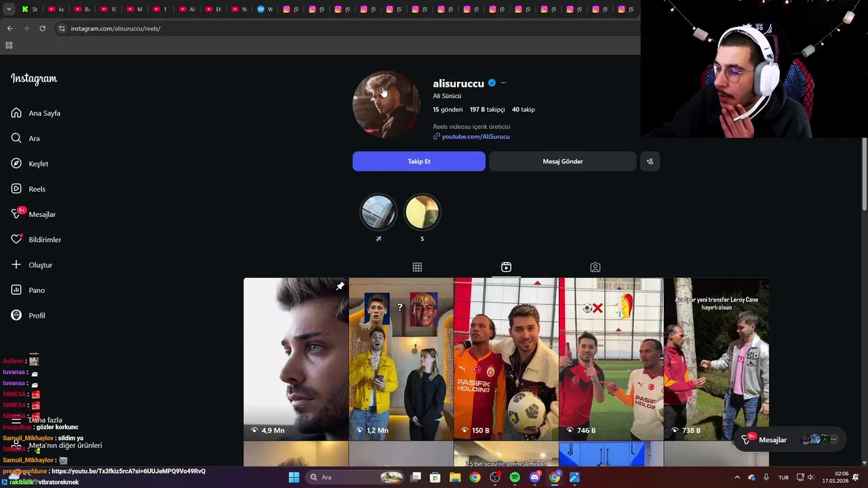The height and width of the screenshot is (488, 868).
Task: Switch to the tagged photos tab
Action: click(x=595, y=267)
